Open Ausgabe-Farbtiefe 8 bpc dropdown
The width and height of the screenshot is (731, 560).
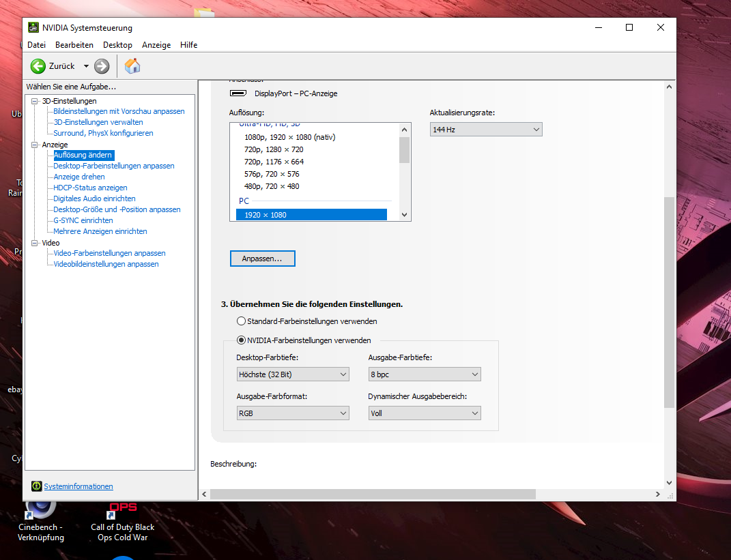coord(425,374)
